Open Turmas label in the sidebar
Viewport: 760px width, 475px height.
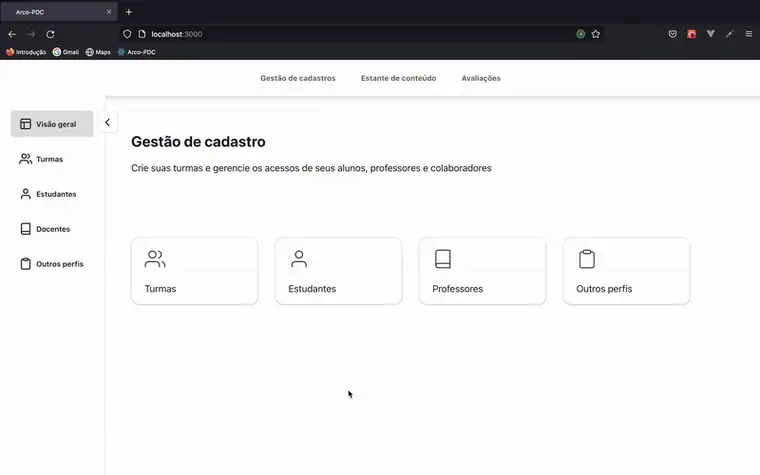[49, 159]
